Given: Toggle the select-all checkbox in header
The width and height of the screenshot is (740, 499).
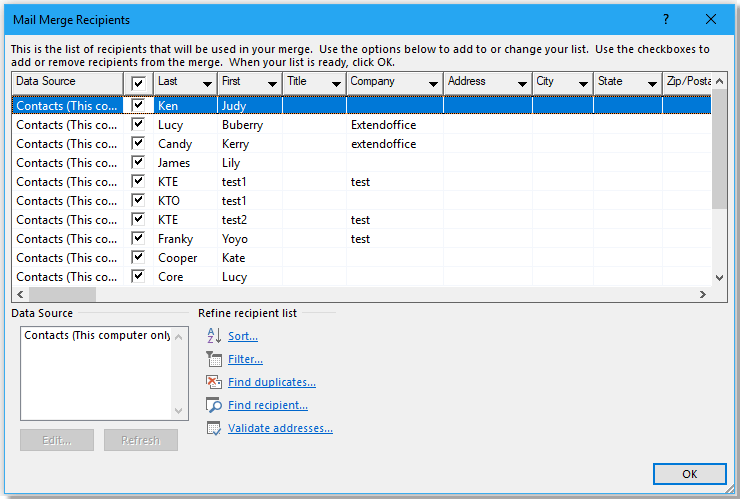Looking at the screenshot, I should (138, 83).
